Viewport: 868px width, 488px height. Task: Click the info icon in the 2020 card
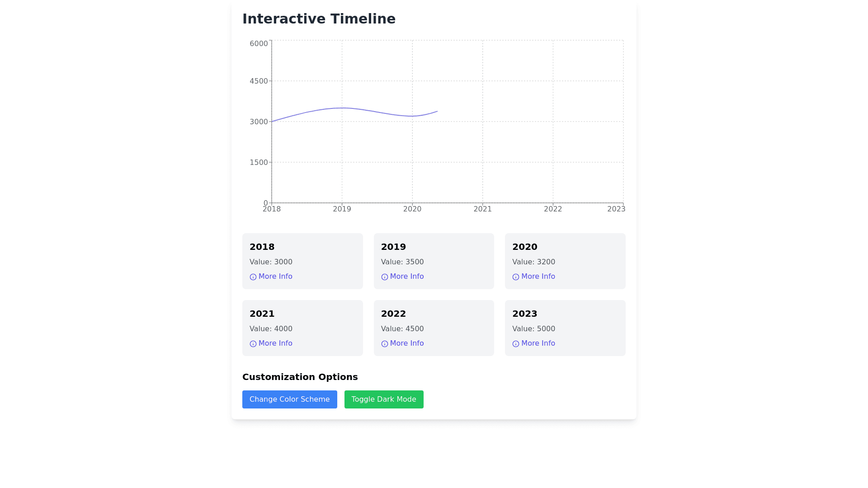pyautogui.click(x=516, y=277)
